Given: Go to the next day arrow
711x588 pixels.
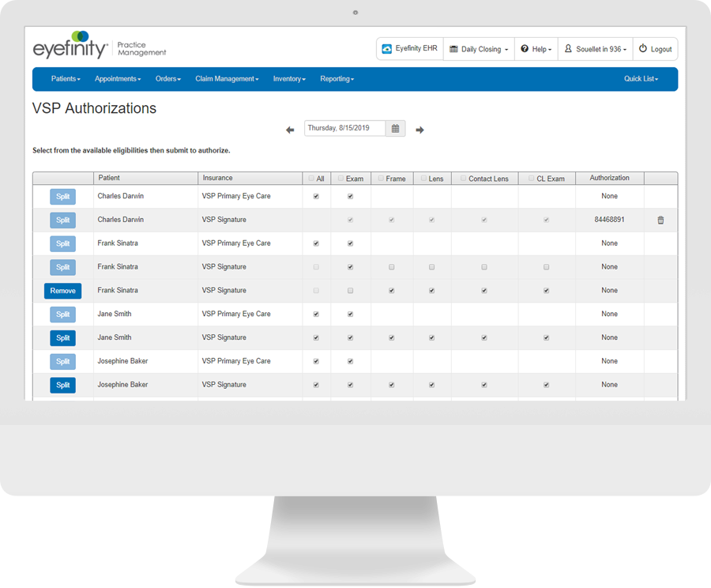Looking at the screenshot, I should (x=420, y=130).
